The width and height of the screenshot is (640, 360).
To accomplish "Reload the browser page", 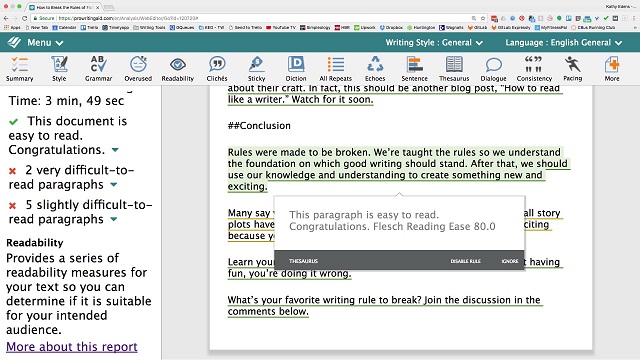I will click(x=24, y=18).
